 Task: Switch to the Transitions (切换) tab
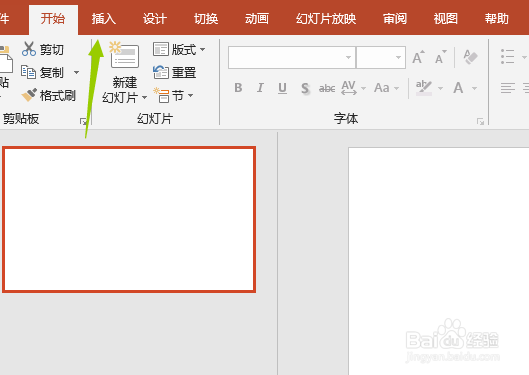click(206, 19)
